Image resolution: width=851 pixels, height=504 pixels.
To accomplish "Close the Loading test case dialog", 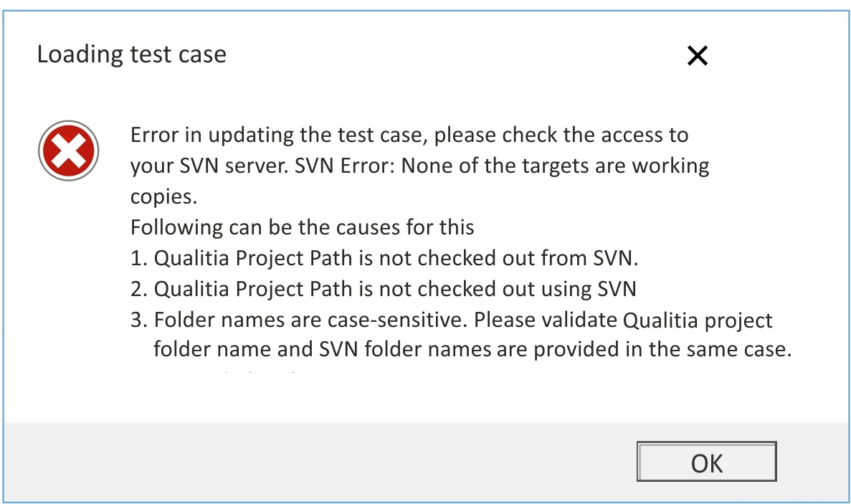I will coord(697,56).
